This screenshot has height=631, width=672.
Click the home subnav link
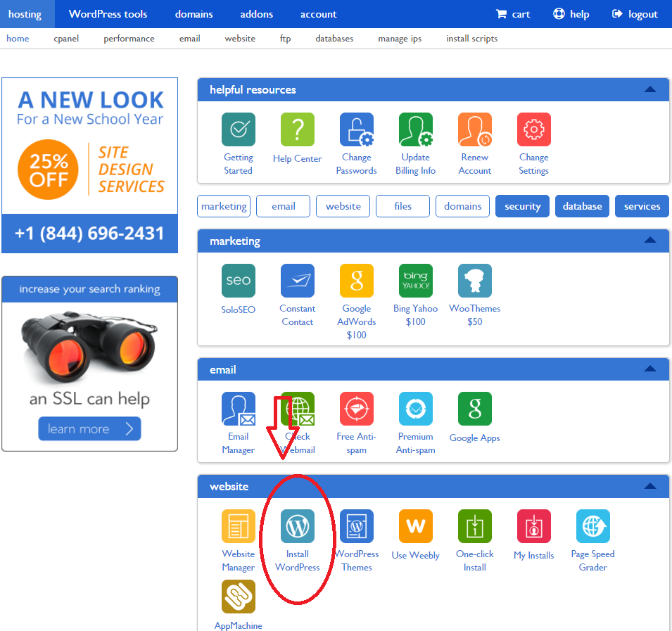point(18,39)
